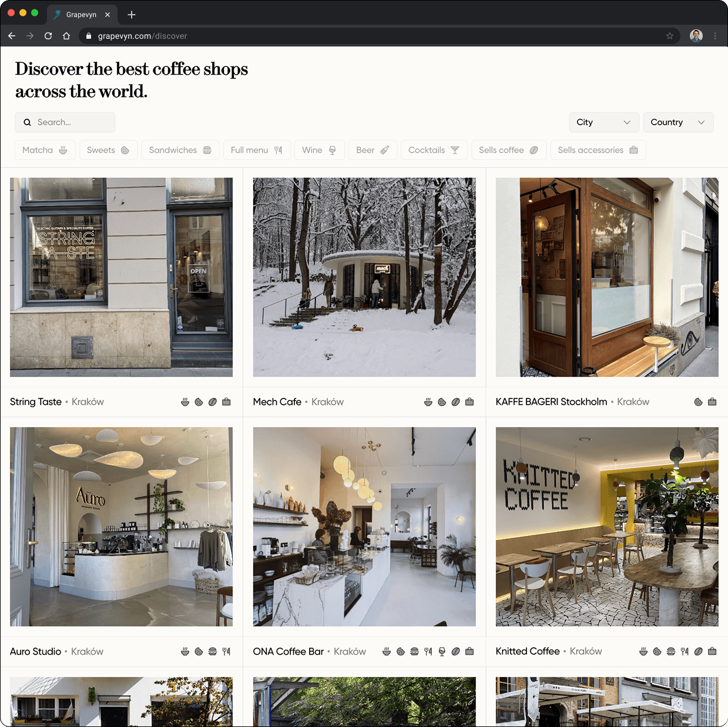728x727 pixels.
Task: Open the Auro Studio interior photo
Action: point(121,527)
